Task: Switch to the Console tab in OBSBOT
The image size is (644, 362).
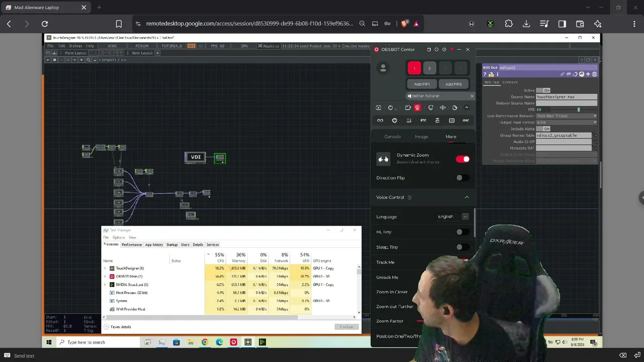Action: (392, 137)
